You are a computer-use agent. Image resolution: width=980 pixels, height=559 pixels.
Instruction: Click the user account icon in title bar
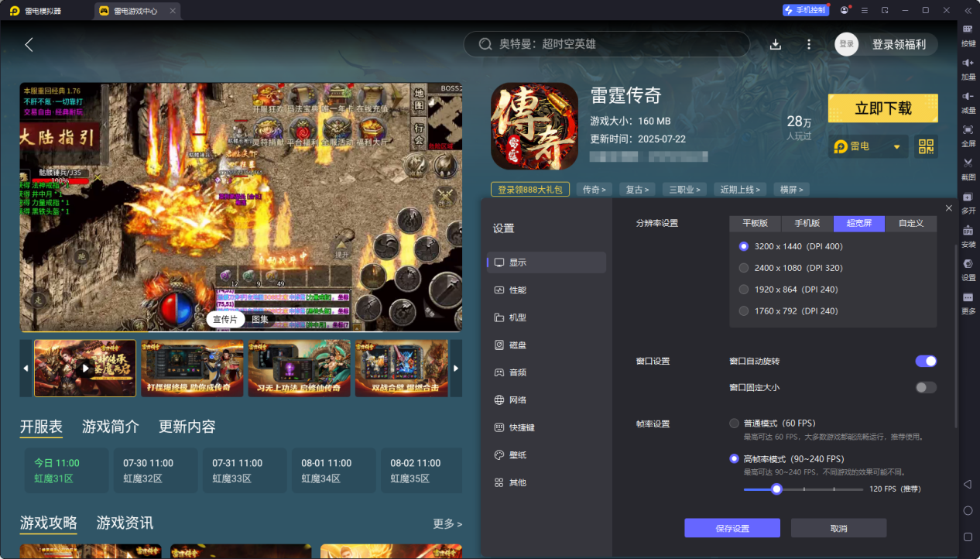point(844,10)
